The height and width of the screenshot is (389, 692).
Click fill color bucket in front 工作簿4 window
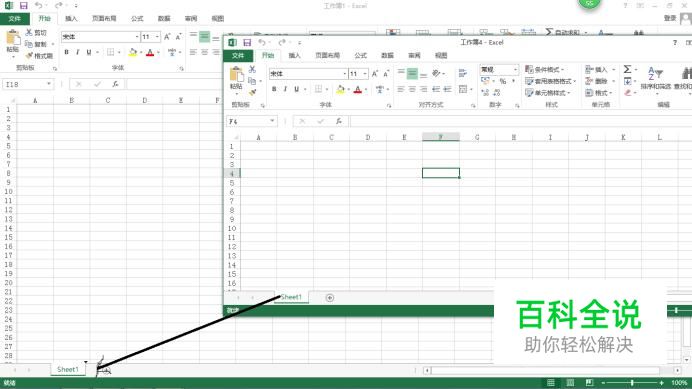point(340,89)
